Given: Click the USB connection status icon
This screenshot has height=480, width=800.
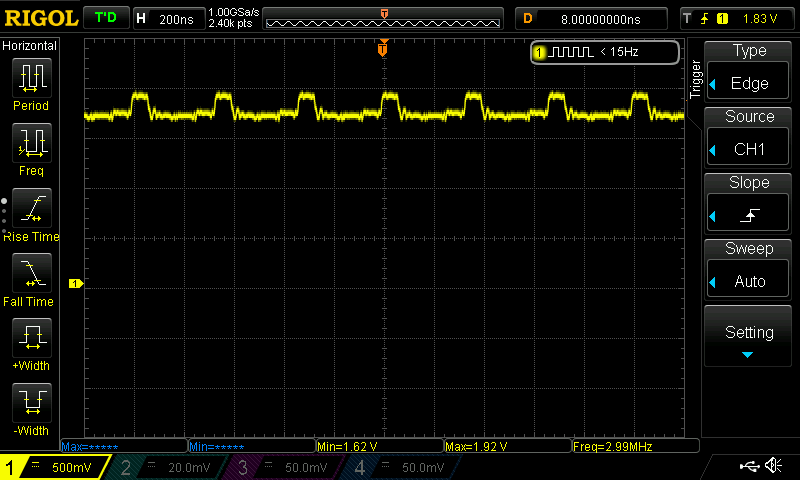Looking at the screenshot, I should pos(749,466).
